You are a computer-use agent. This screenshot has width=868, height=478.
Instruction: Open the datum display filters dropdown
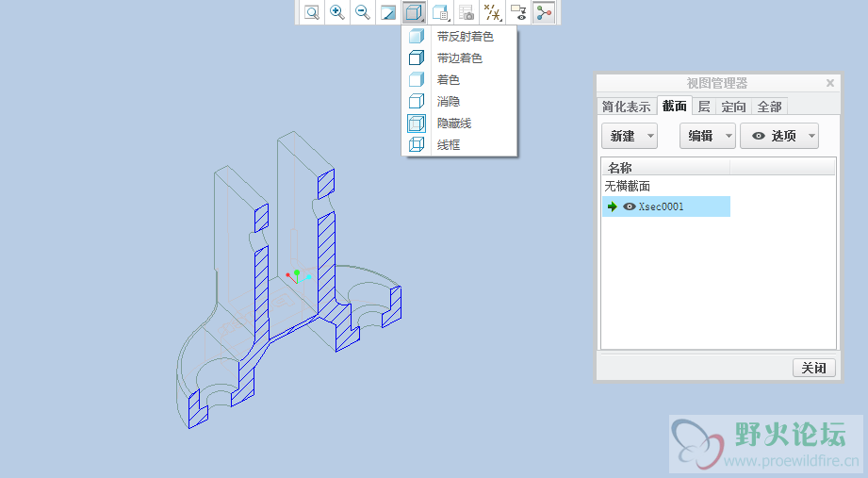pos(493,12)
